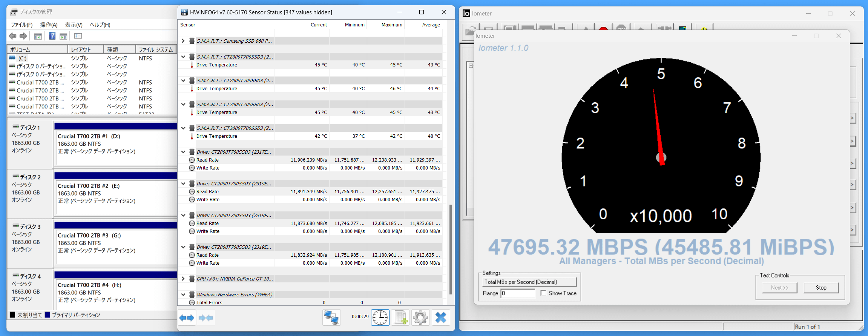Click the Next >> button
Screen dimensions: 868x336
779,288
